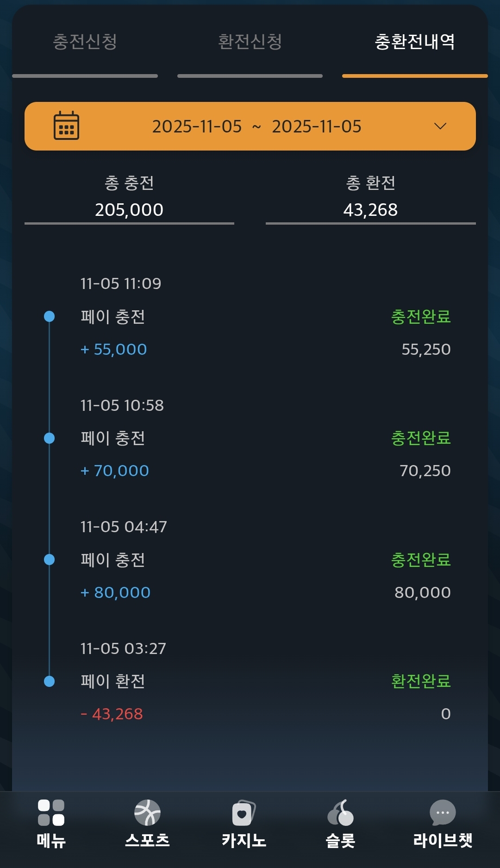Switch to the 환전신청 tab

pyautogui.click(x=250, y=42)
